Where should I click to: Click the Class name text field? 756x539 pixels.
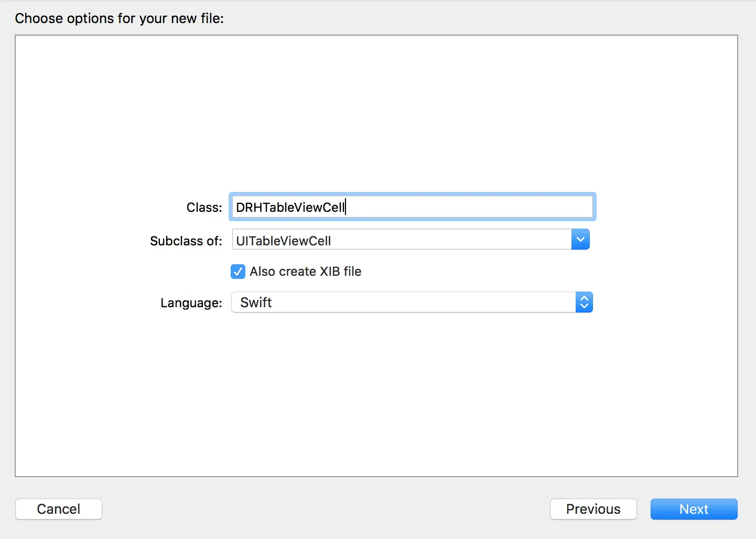[x=412, y=207]
